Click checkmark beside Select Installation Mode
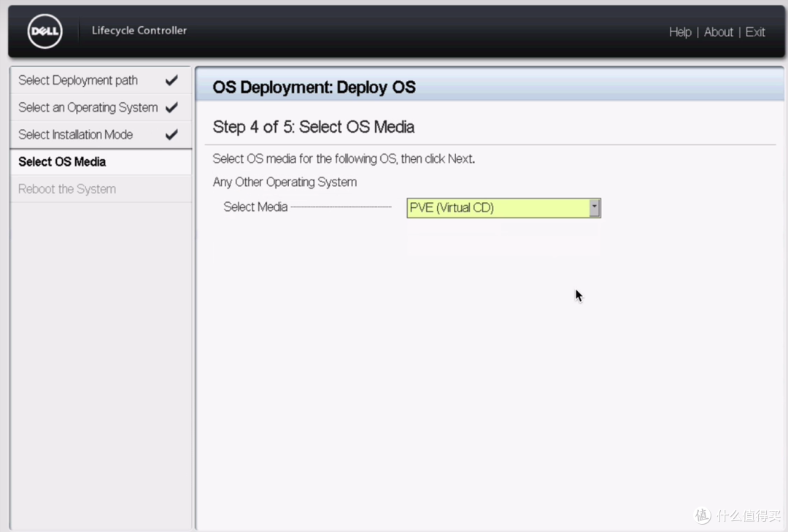 click(x=171, y=134)
